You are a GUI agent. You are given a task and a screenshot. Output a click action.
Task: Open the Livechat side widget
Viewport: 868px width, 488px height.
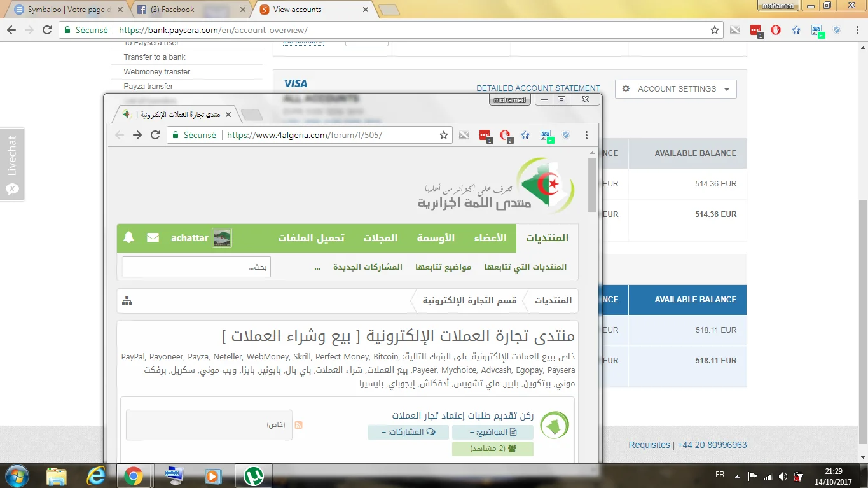tap(12, 164)
